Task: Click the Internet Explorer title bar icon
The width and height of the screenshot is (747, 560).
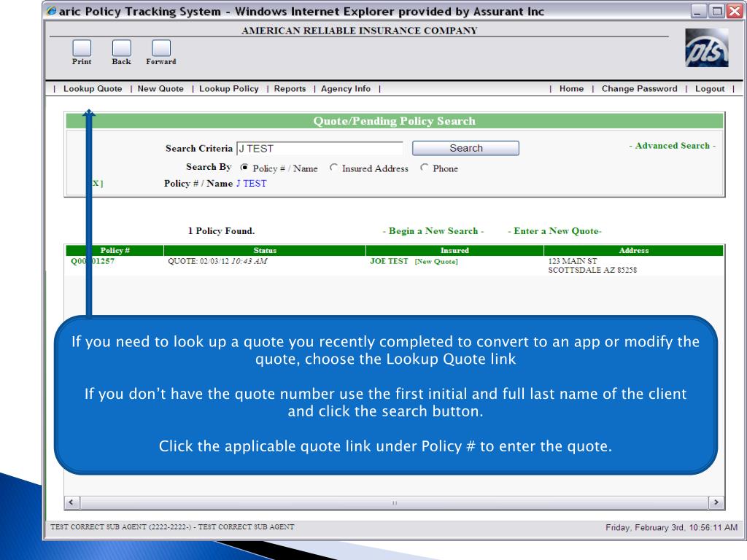Action: tap(52, 11)
